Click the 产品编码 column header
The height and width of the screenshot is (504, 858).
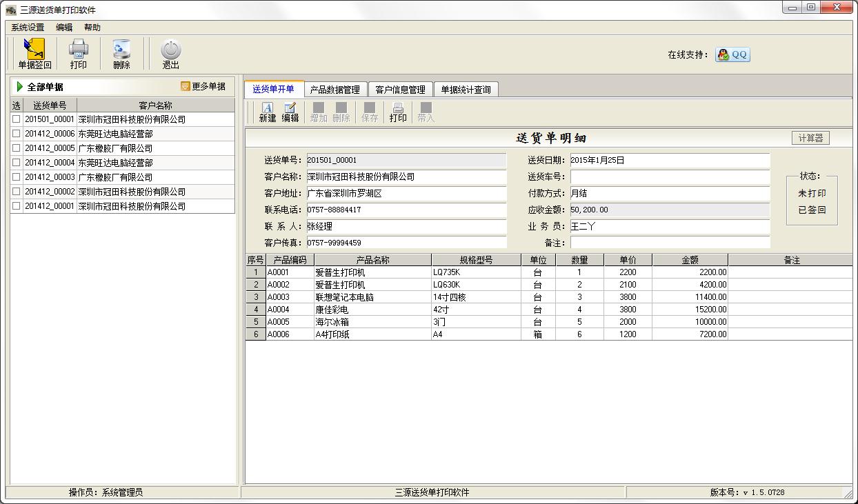point(290,260)
